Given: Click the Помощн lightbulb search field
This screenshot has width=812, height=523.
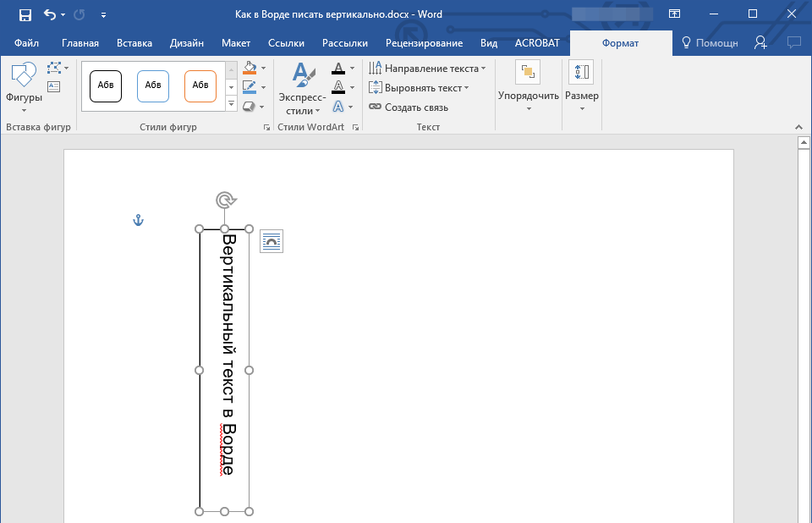Looking at the screenshot, I should (710, 43).
